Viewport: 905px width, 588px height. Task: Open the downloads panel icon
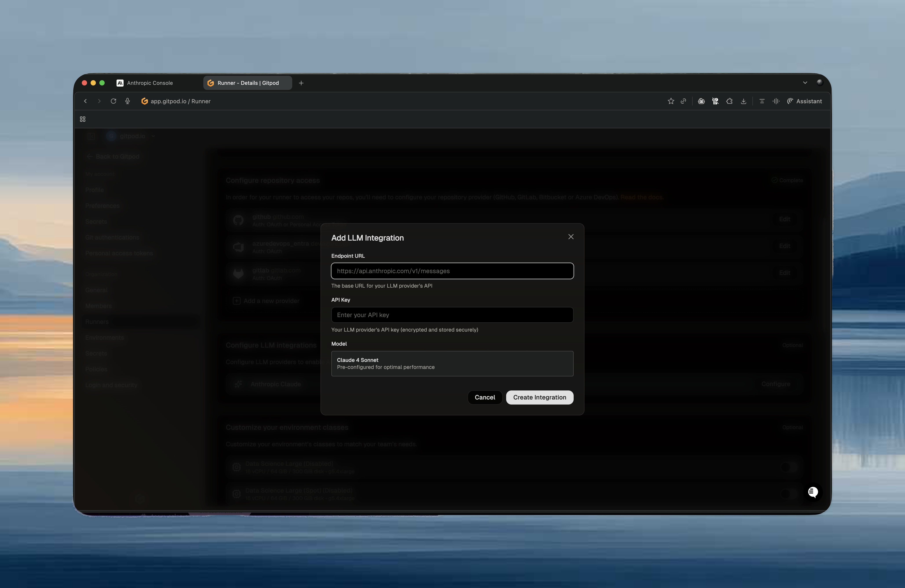point(743,101)
